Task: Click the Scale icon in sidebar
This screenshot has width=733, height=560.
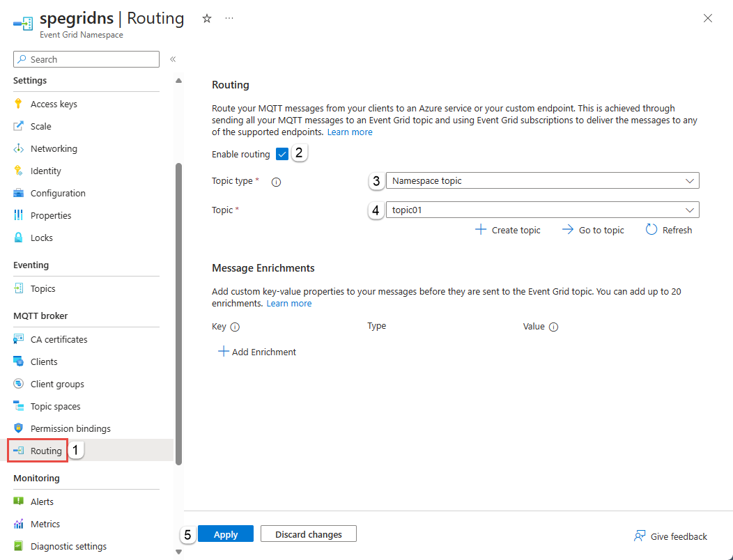Action: (x=18, y=126)
